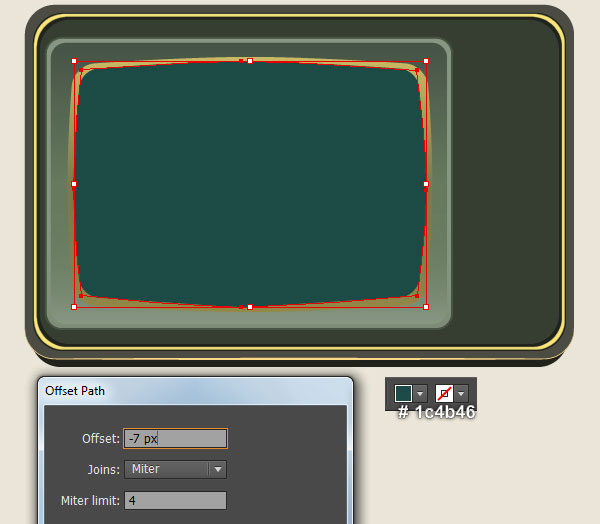Click the top-left bounding box handle

coord(74,61)
